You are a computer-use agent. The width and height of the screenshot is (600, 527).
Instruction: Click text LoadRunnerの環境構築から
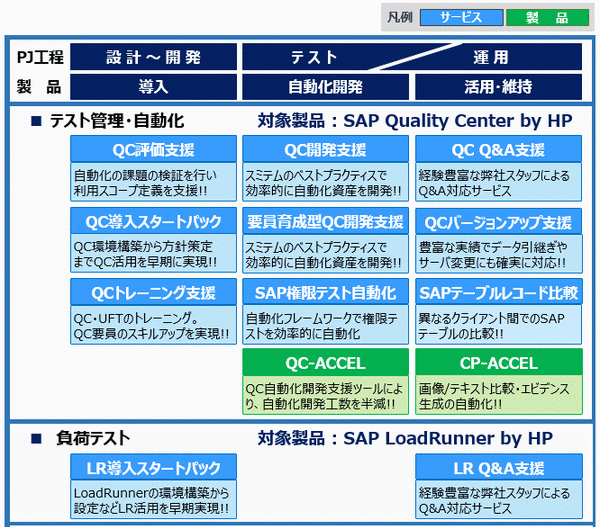152,493
